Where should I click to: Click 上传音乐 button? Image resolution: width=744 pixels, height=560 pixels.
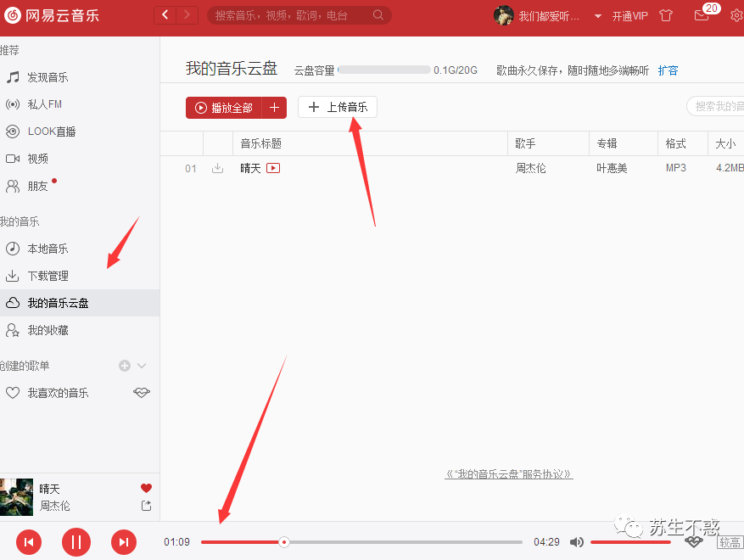tap(338, 107)
